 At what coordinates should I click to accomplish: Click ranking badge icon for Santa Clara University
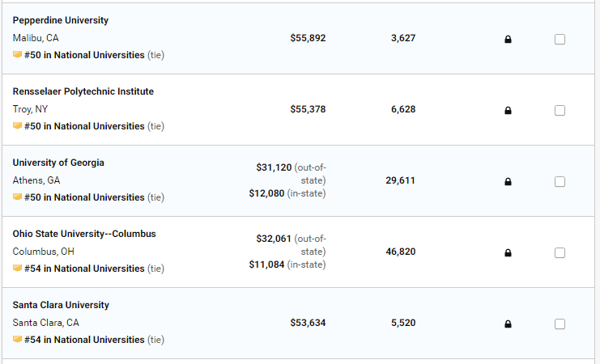[x=17, y=340]
